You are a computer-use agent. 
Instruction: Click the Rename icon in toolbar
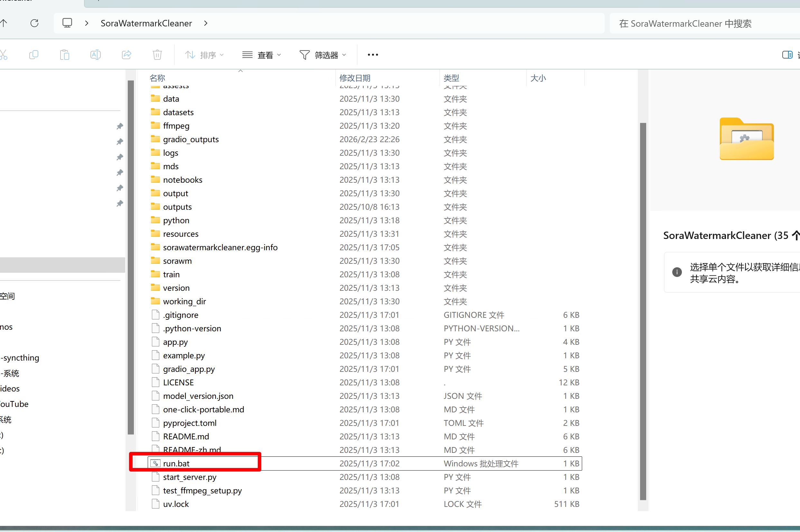95,55
